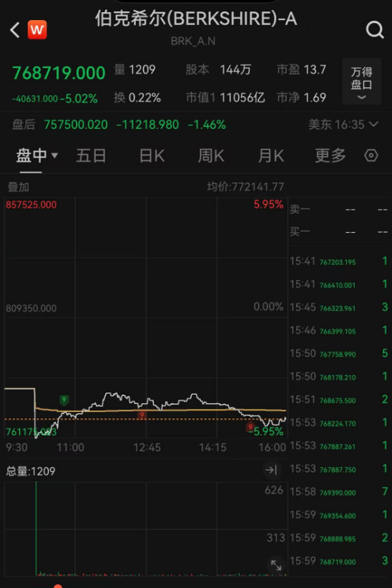Tap the red 9 marker near 12:45

[x=142, y=415]
